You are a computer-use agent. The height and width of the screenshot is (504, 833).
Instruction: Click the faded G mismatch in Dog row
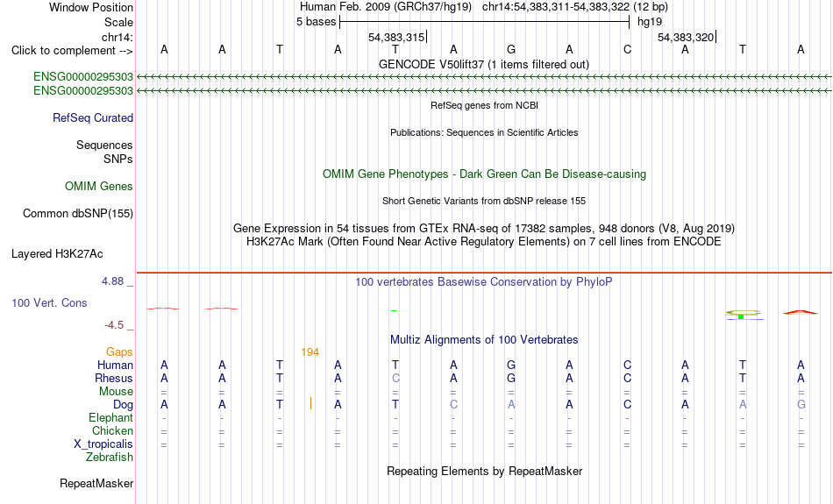click(x=801, y=404)
